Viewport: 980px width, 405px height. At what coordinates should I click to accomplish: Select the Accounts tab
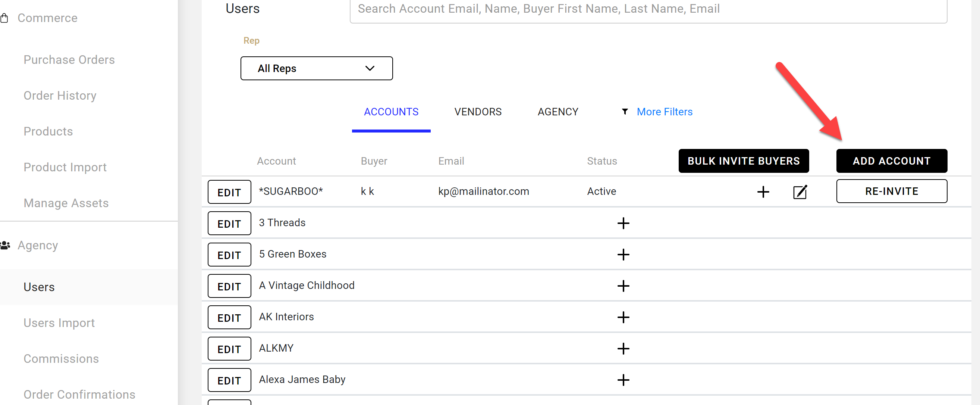point(391,112)
